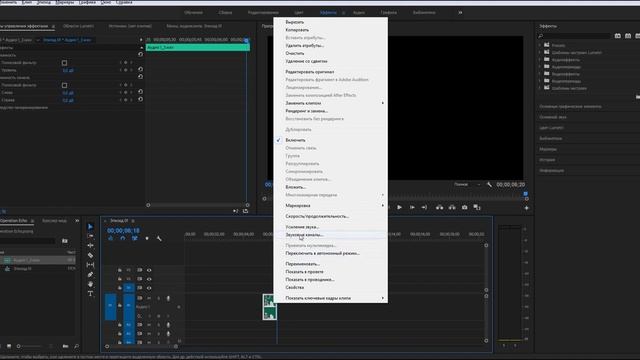This screenshot has width=640, height=360.
Task: Select the Razor tool
Action: click(90, 255)
